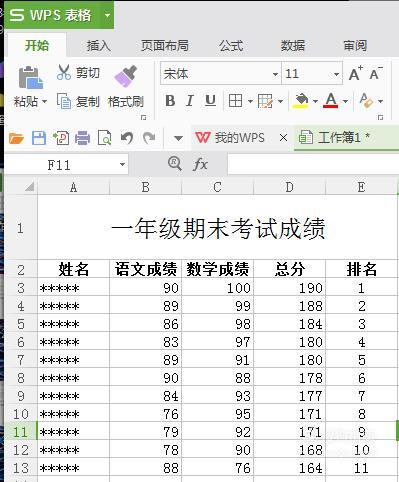The image size is (399, 482).
Task: Toggle bold formatting
Action: click(x=170, y=101)
